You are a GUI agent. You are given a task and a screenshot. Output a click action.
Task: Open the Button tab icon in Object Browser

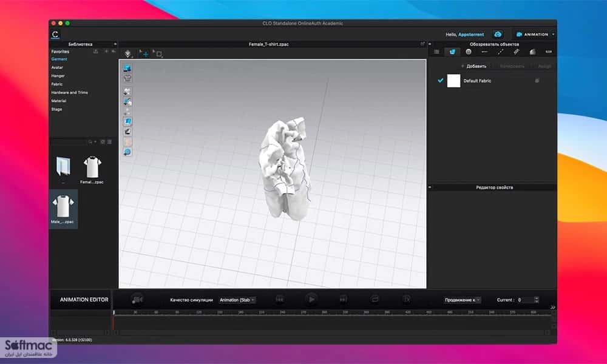[x=469, y=52]
